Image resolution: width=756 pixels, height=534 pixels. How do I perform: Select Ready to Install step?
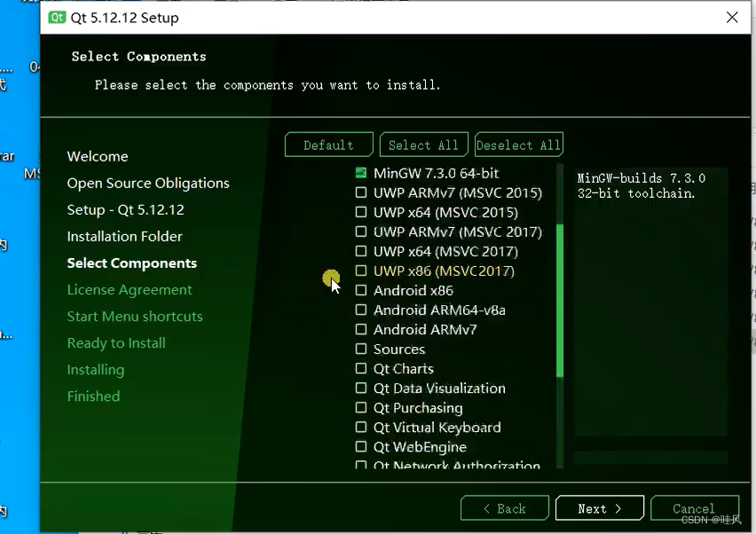click(116, 343)
